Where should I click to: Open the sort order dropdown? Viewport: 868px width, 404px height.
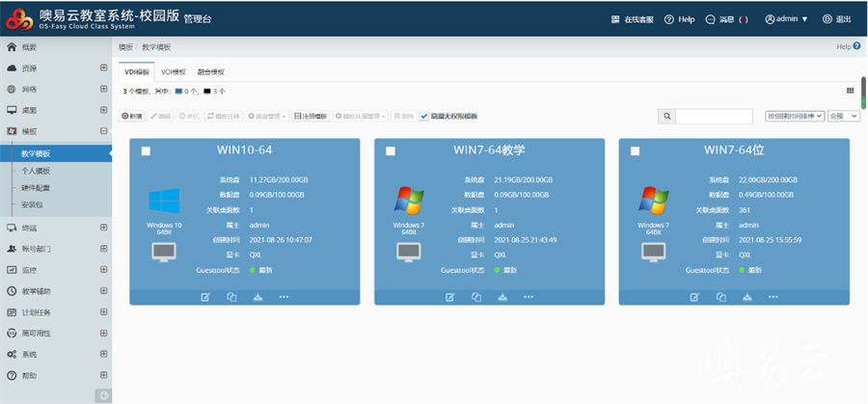tap(794, 116)
